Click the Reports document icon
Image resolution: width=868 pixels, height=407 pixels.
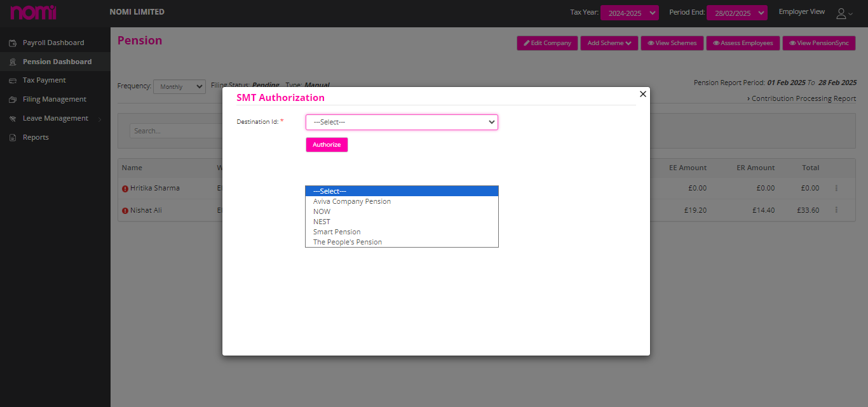pos(12,138)
